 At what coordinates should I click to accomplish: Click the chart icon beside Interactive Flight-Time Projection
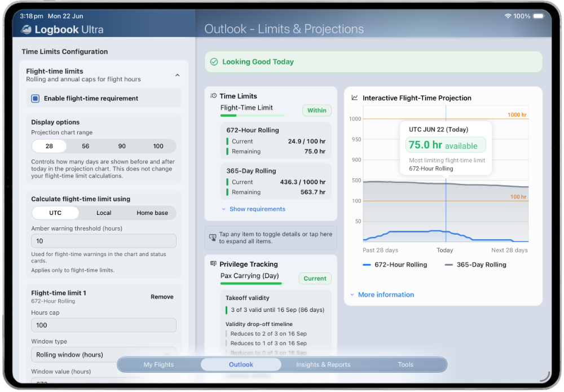tap(355, 98)
